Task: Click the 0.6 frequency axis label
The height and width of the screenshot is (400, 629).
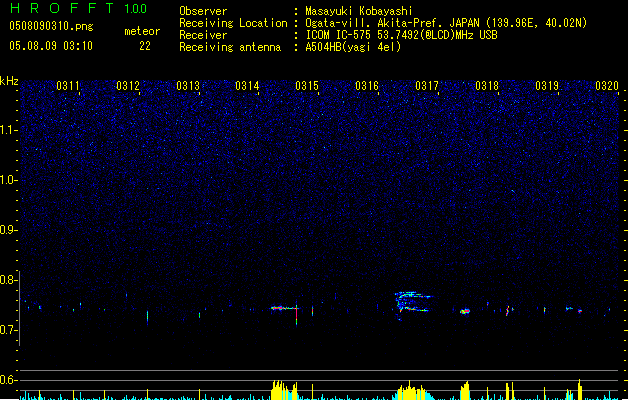Action: [8, 380]
